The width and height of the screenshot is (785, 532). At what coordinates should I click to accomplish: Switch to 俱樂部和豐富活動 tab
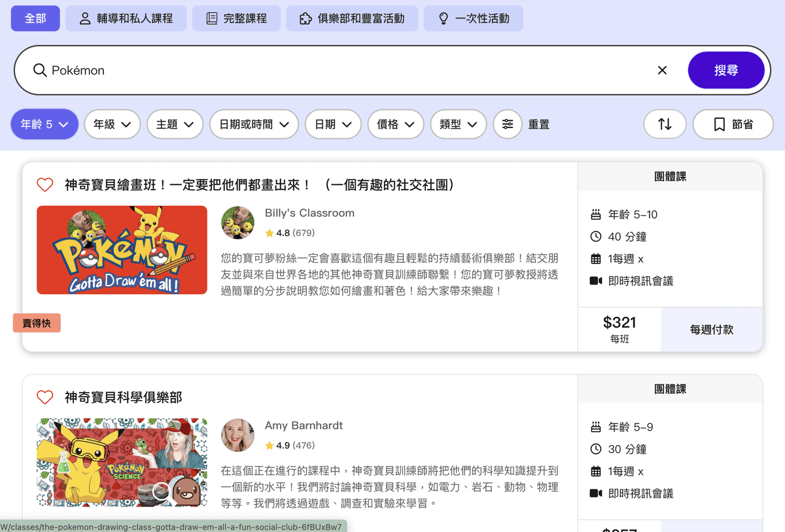352,18
